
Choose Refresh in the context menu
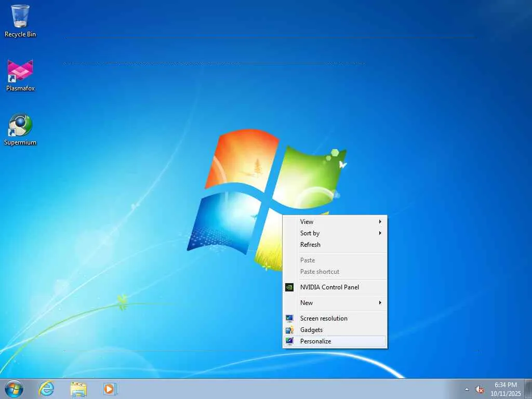[335, 245]
